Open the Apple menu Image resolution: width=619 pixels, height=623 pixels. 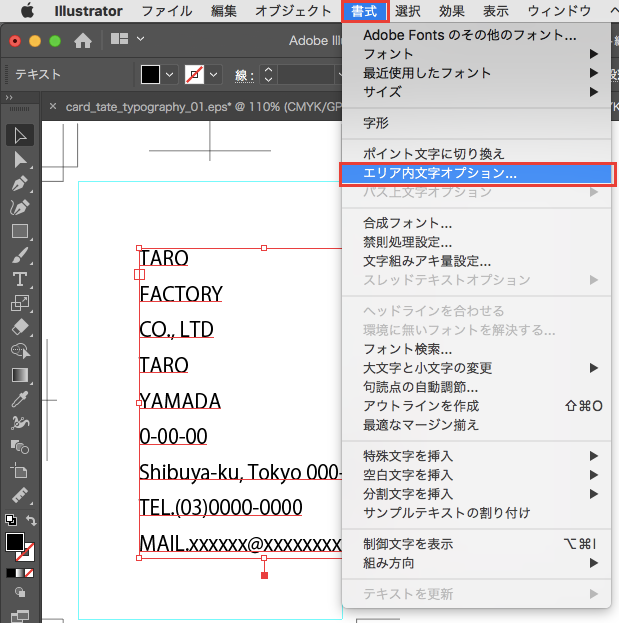(x=27, y=11)
